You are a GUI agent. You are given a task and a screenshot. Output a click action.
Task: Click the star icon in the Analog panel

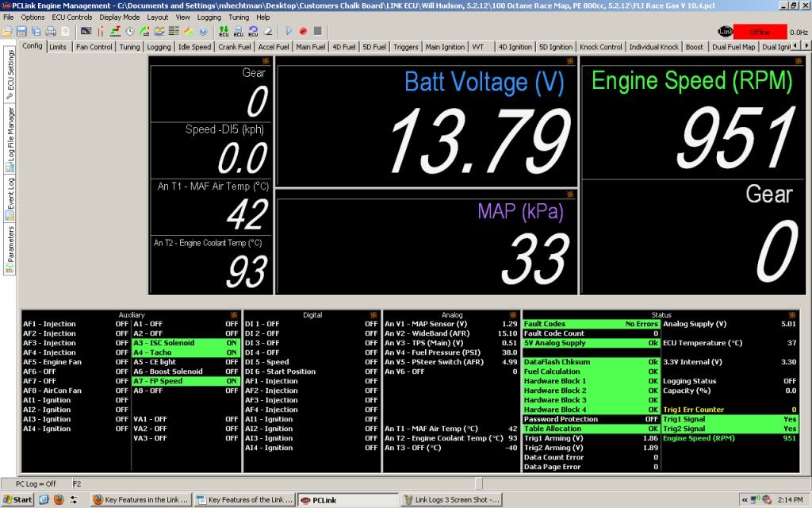pos(513,315)
